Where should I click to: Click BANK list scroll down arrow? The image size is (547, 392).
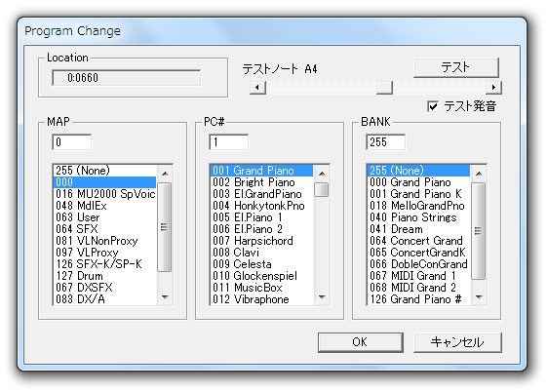tap(479, 297)
